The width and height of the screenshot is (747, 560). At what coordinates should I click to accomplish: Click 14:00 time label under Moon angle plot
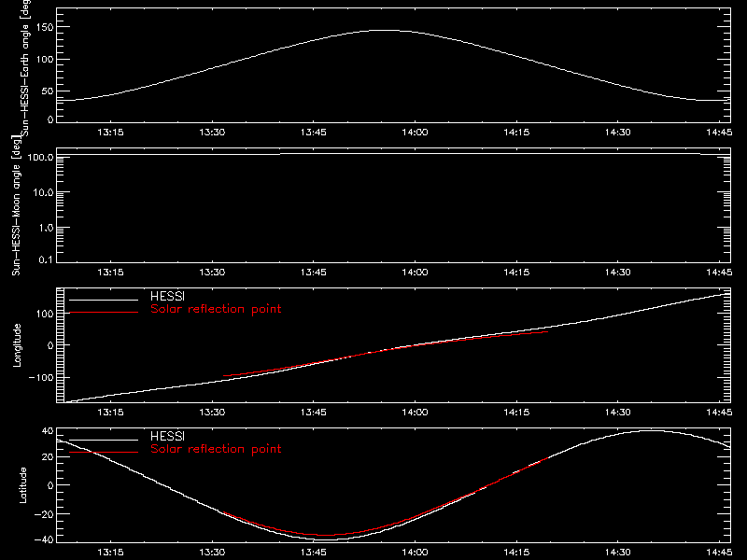click(x=415, y=272)
